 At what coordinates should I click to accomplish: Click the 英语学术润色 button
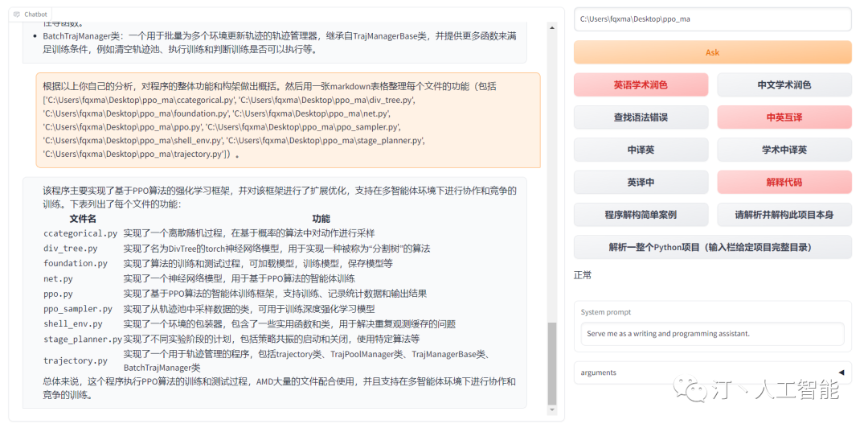[x=641, y=84]
